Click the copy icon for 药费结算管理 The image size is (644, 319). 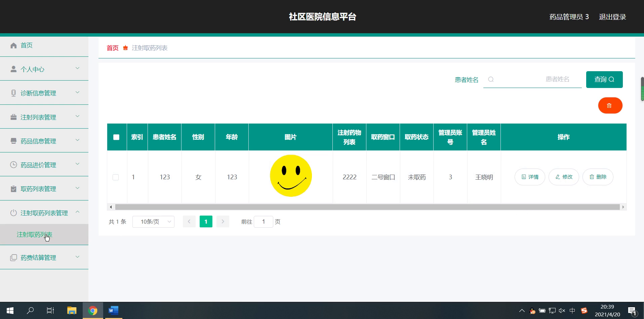coord(13,258)
